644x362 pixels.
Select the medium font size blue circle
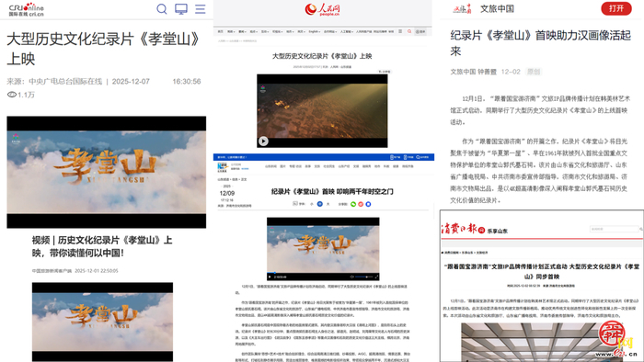point(320,204)
